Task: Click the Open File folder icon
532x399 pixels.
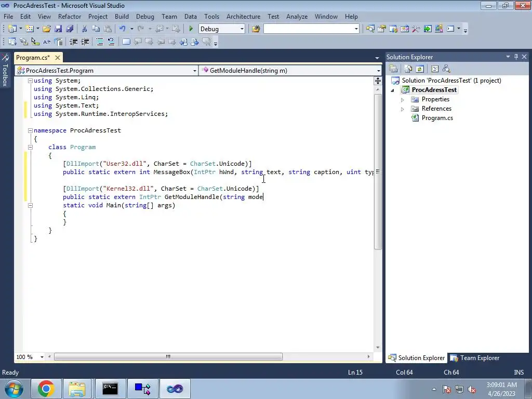Action: pyautogui.click(x=46, y=29)
